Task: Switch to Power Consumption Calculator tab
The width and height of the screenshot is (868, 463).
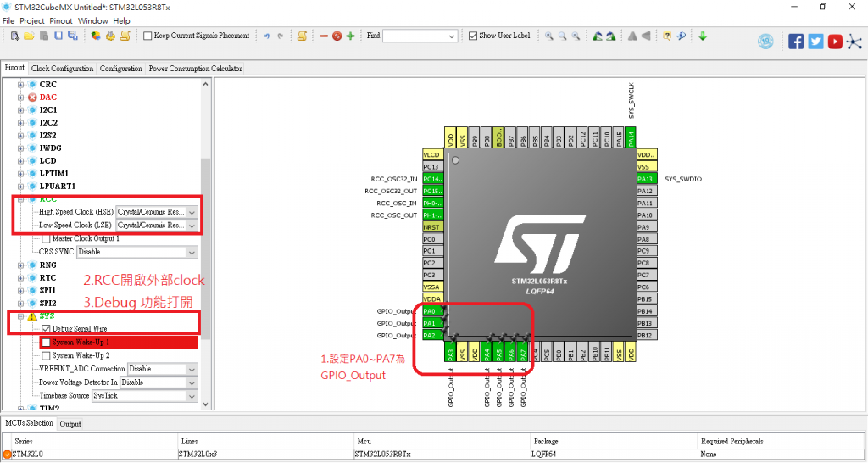Action: tap(196, 69)
